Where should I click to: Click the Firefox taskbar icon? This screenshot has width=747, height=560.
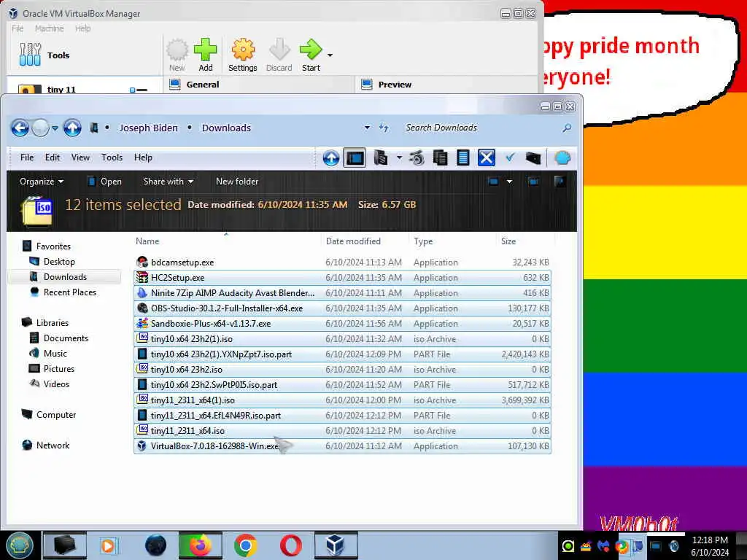(x=200, y=545)
